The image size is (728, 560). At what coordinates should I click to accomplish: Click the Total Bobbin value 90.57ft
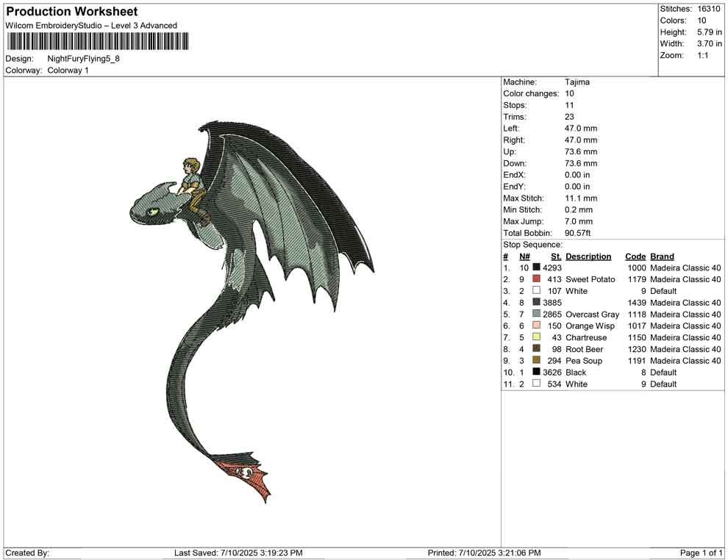tap(577, 233)
